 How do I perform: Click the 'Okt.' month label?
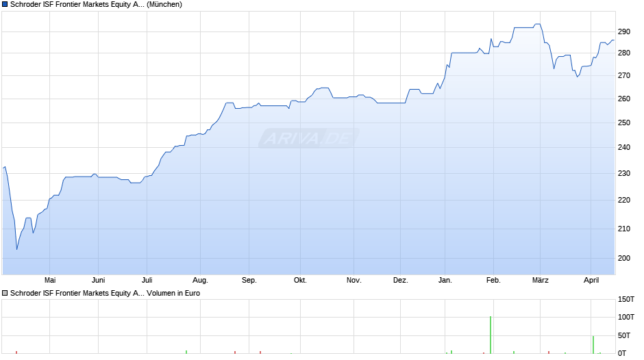300,280
